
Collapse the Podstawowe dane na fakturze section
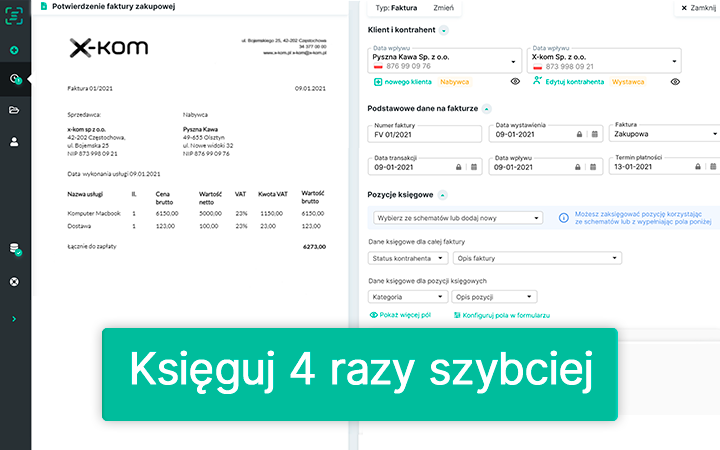click(x=486, y=109)
